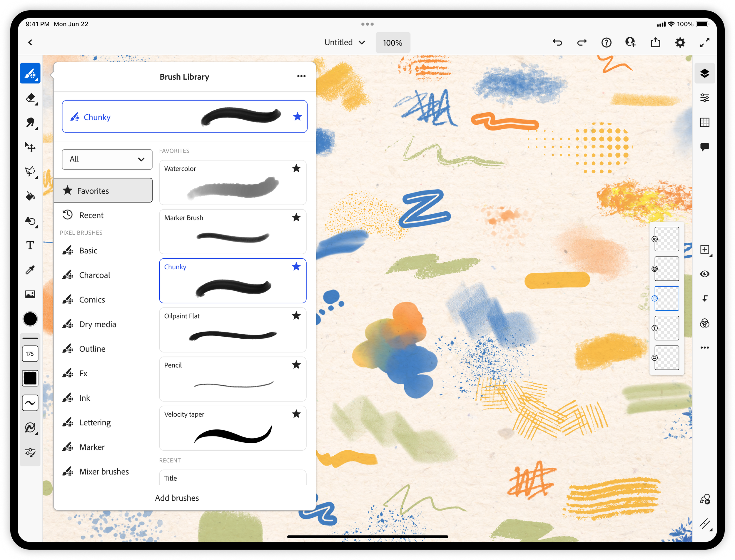The height and width of the screenshot is (560, 735).
Task: Expand the Untitled document name menu
Action: pyautogui.click(x=345, y=42)
